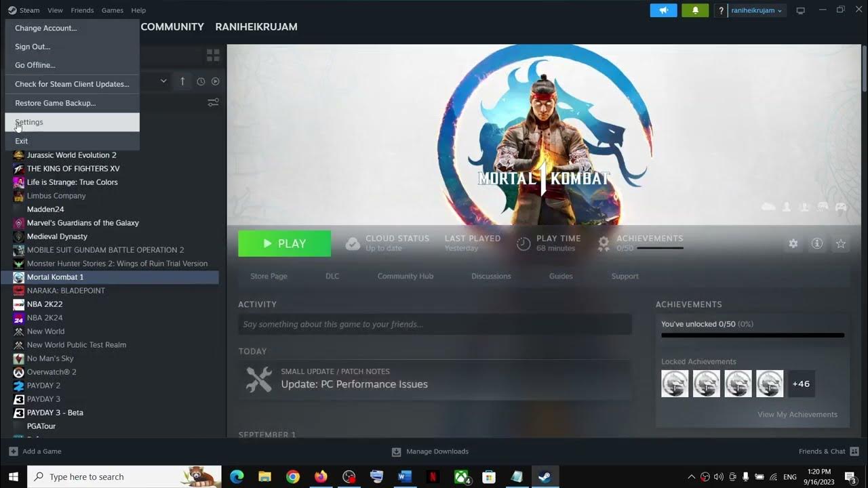Show hidden system tray icons chevron

coord(691,476)
